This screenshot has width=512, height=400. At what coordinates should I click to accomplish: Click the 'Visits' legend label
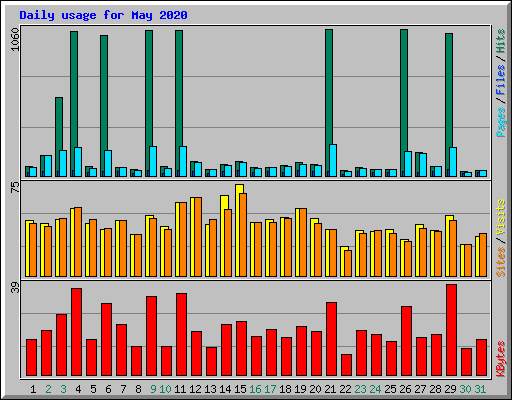click(x=500, y=218)
